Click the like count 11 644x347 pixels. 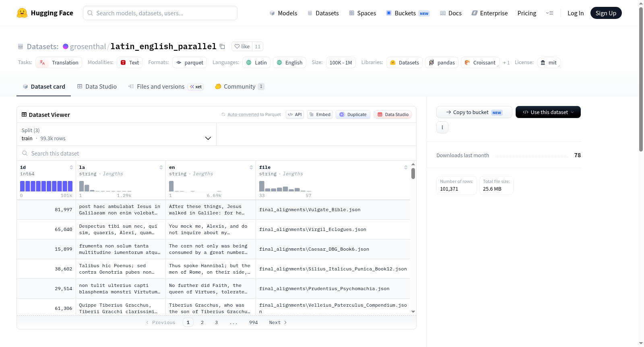tap(258, 46)
